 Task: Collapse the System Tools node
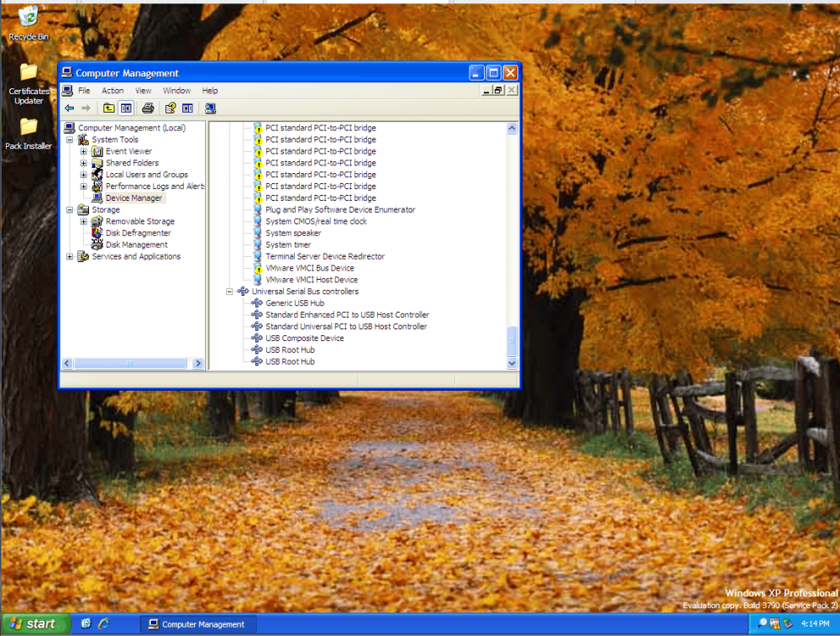pos(70,139)
